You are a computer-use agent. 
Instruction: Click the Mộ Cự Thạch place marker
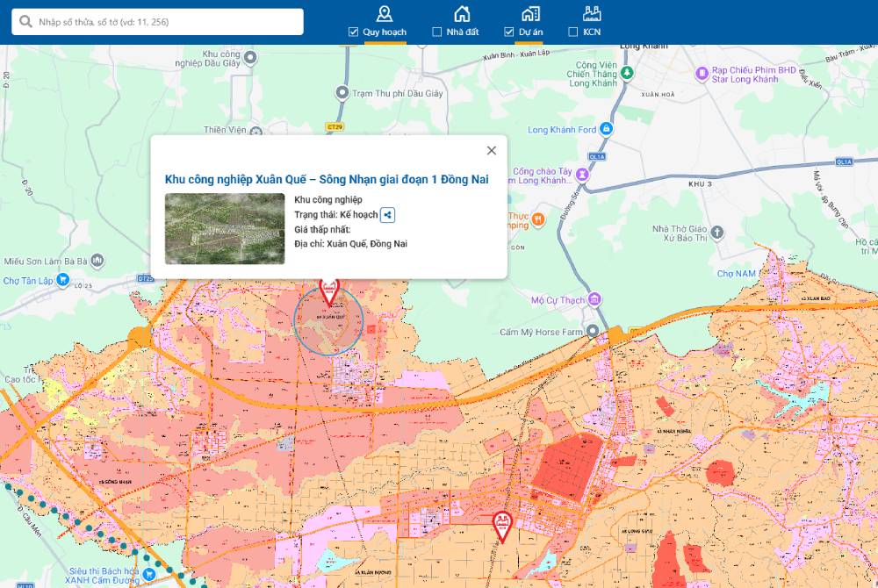tap(595, 300)
